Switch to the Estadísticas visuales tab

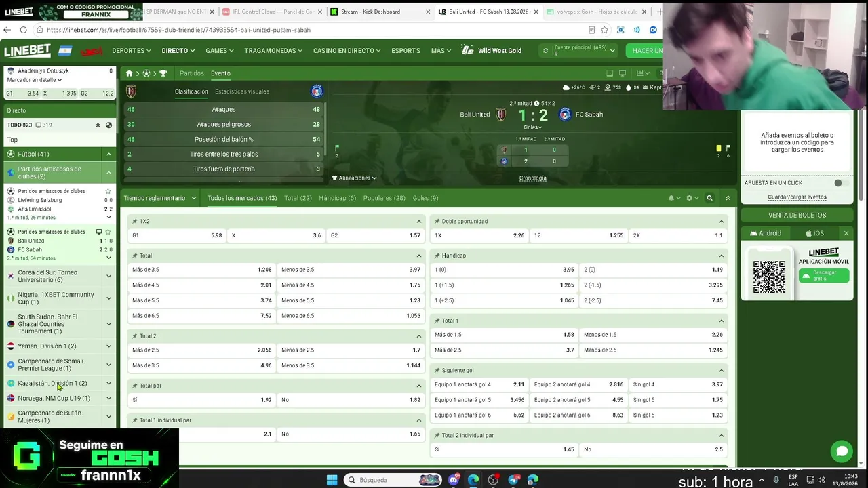(x=242, y=91)
